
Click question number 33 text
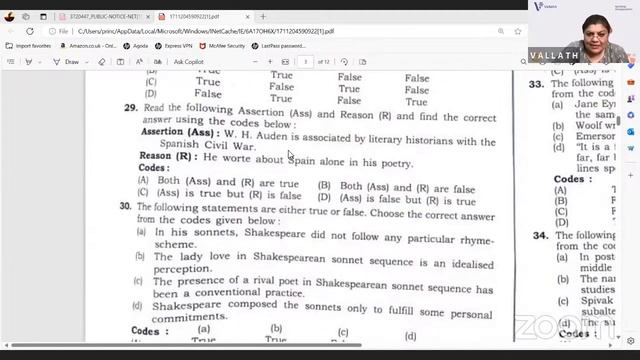[536, 84]
